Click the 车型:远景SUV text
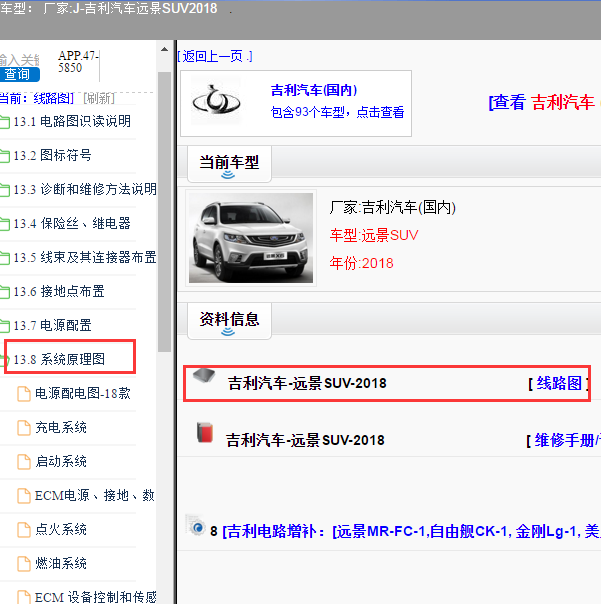This screenshot has height=604, width=601. pos(374,235)
